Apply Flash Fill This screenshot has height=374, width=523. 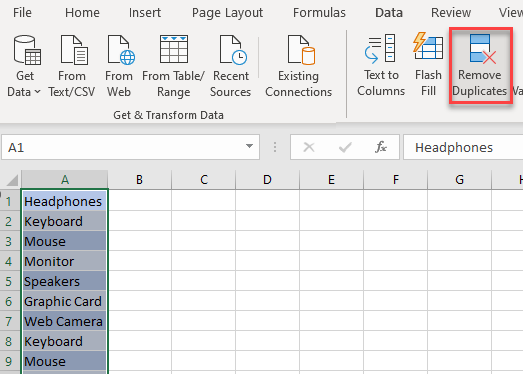[429, 65]
